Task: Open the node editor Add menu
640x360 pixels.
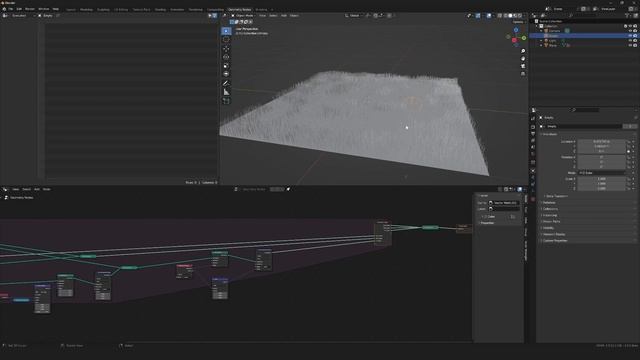Action: pos(37,189)
